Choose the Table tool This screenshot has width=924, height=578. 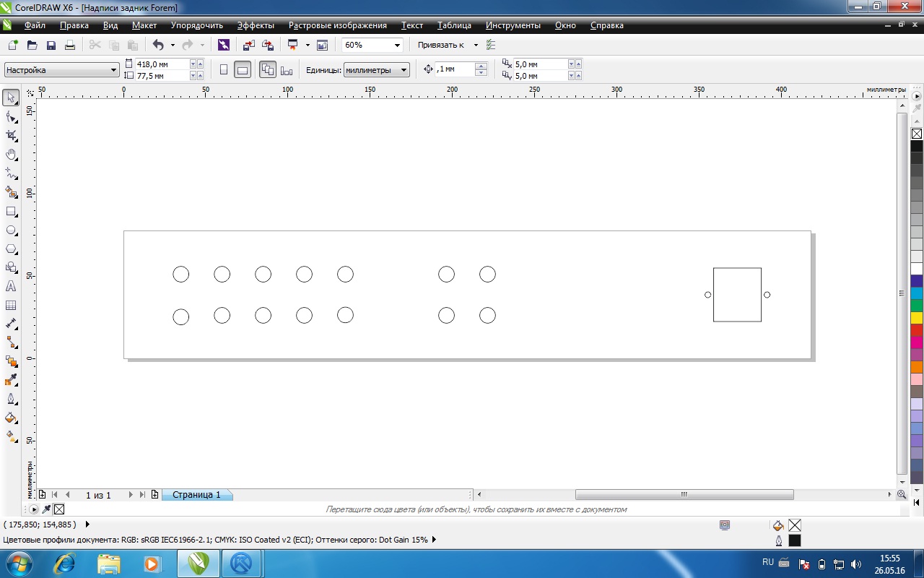click(11, 306)
